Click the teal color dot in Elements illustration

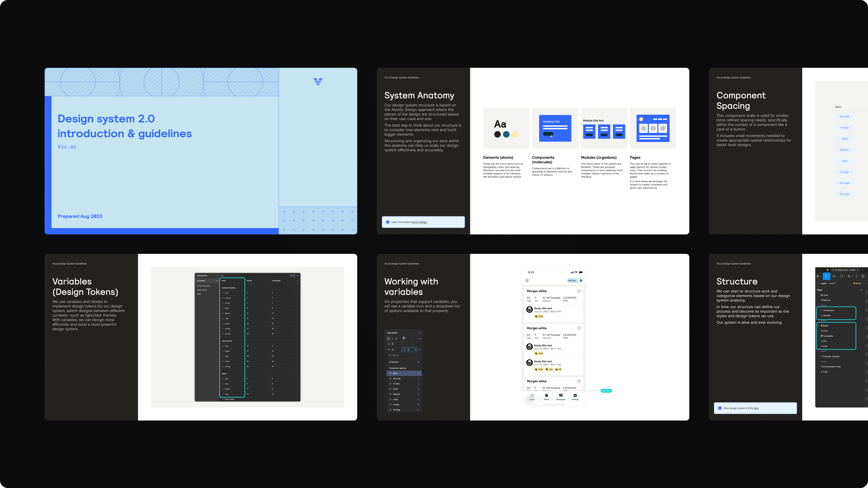[x=506, y=134]
